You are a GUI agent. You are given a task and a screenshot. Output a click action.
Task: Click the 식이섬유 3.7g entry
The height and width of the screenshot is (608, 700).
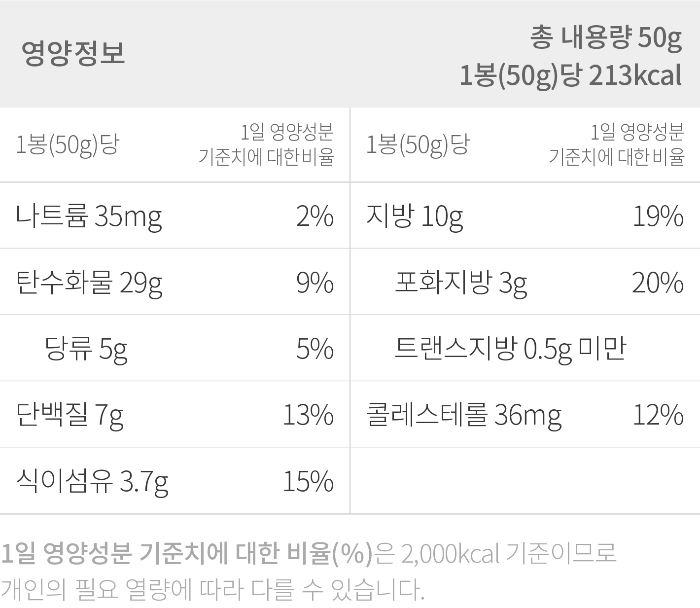(92, 481)
